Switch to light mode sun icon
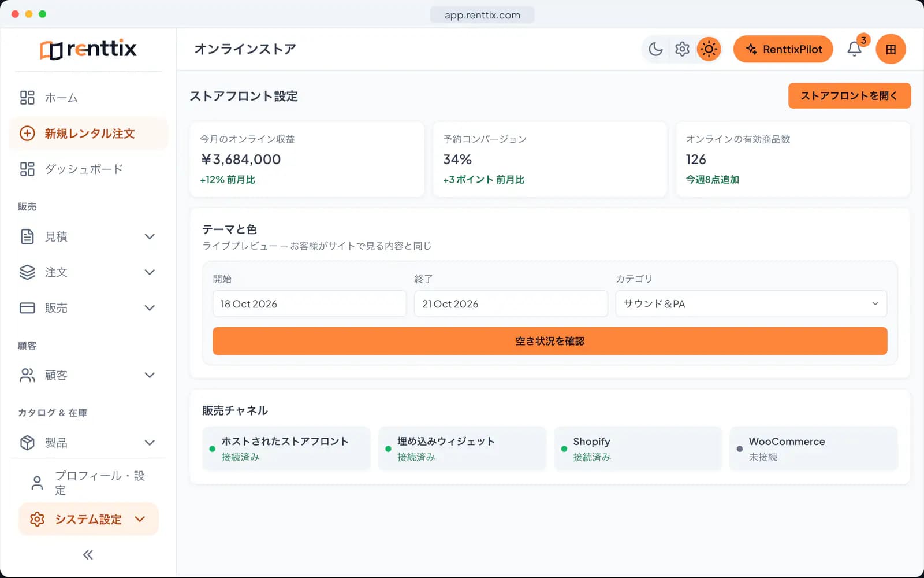The height and width of the screenshot is (578, 924). click(709, 49)
